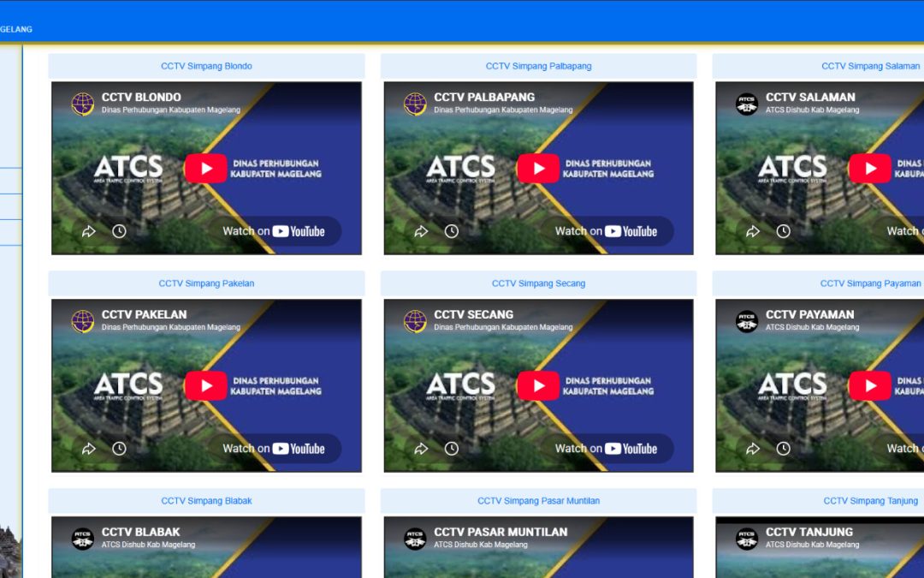Open the channel avatar on CCTV Secang

tap(415, 321)
